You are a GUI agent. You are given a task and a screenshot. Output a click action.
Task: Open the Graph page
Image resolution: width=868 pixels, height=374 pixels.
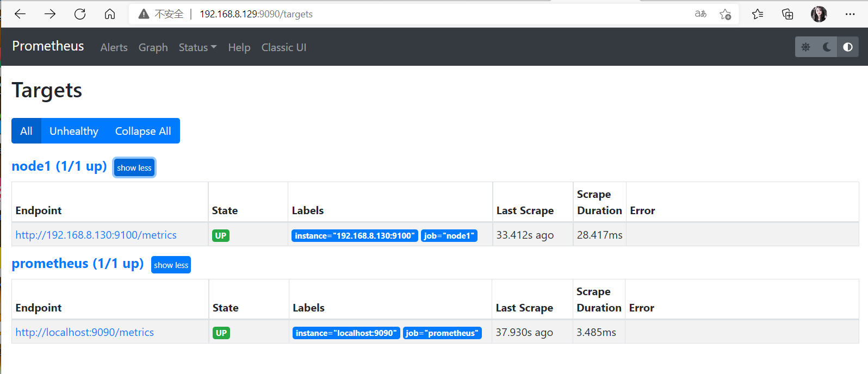pos(153,47)
